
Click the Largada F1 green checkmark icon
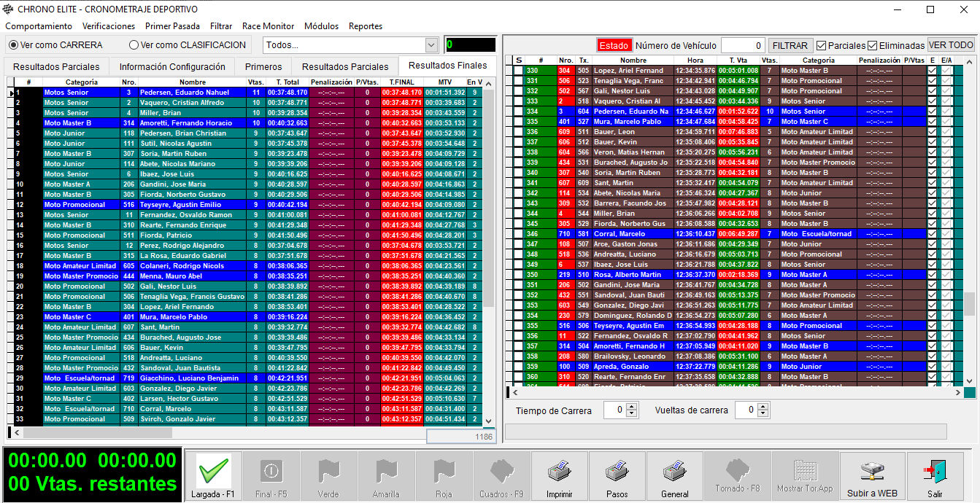click(214, 472)
